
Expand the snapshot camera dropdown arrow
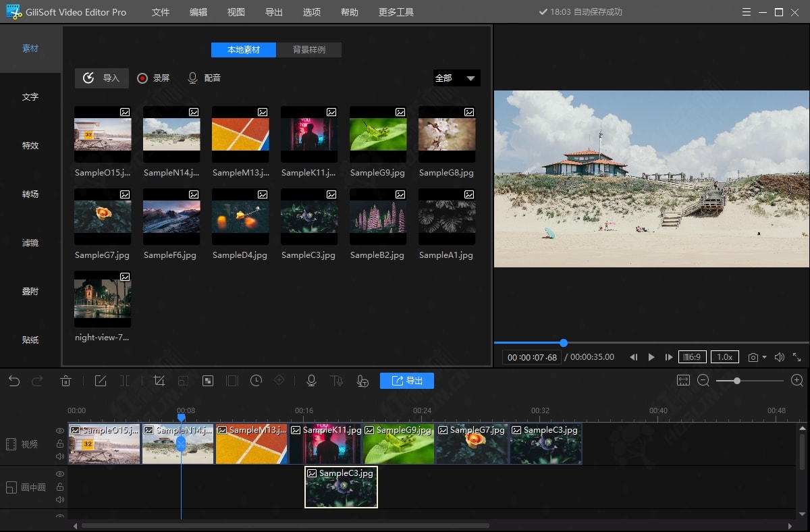tap(764, 357)
